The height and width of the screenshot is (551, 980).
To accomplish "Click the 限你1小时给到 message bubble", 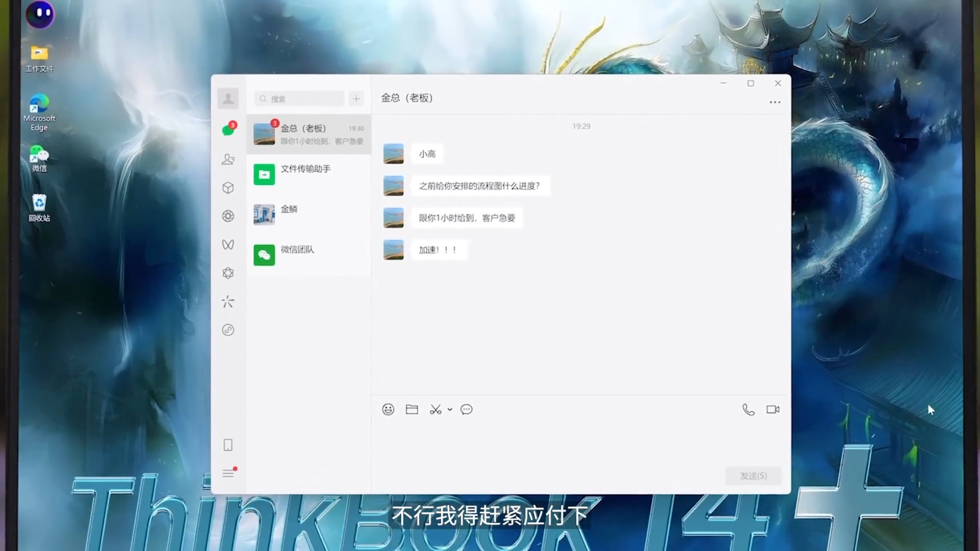I will coord(467,217).
